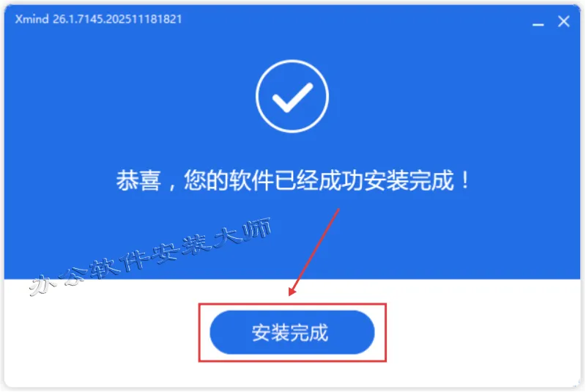
Task: Select the Xmind version title text
Action: [x=98, y=19]
